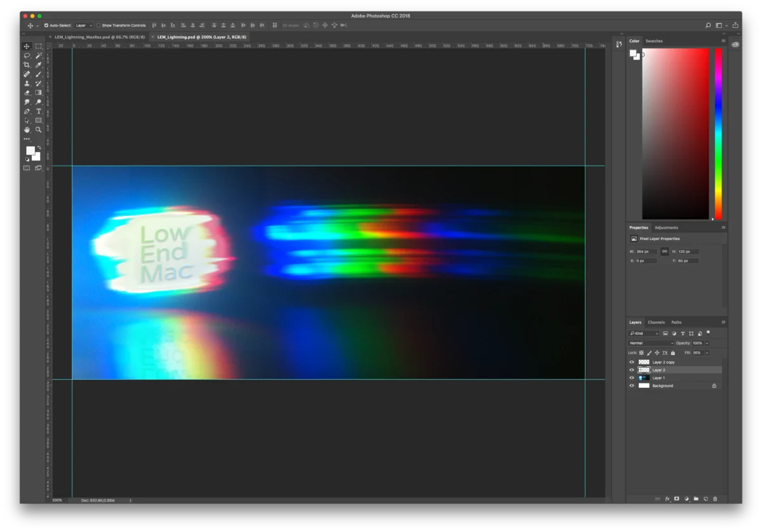Pick a hue on the vertical spectrum slider
The height and width of the screenshot is (532, 762).
(x=718, y=134)
